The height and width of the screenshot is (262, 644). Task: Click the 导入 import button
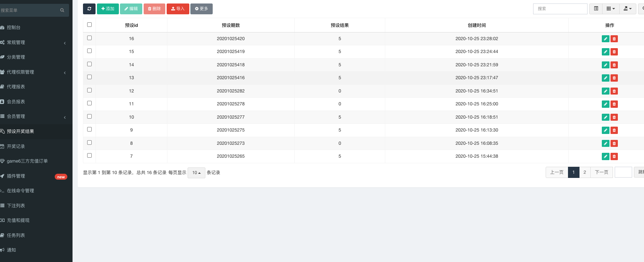click(x=178, y=9)
